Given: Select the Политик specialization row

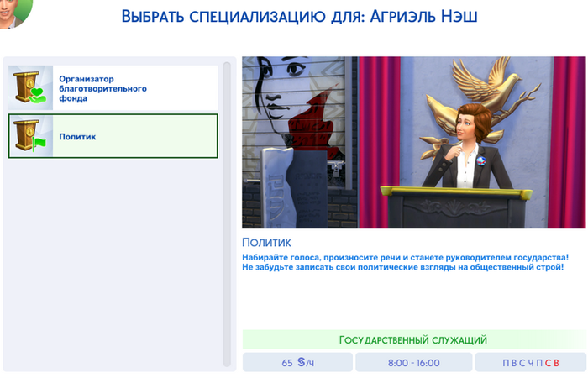Looking at the screenshot, I should (x=113, y=136).
